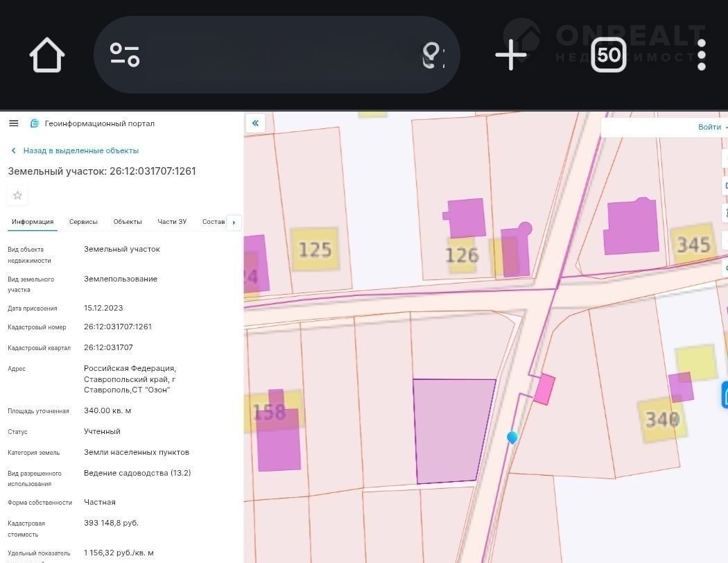Open site settings icon in address bar
Viewport: 728px width, 563px height.
[125, 55]
